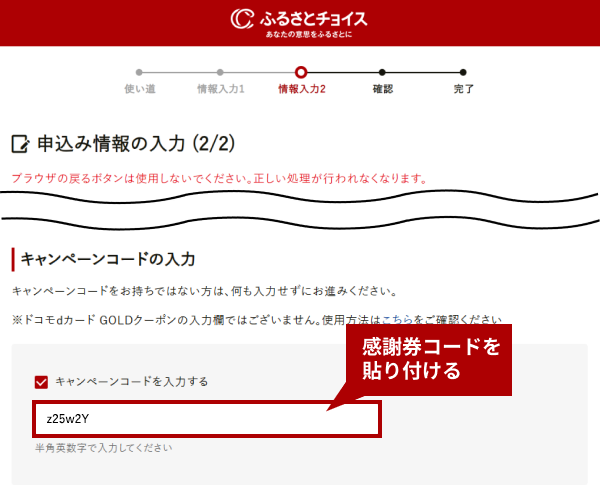This screenshot has height=496, width=600.
Task: Click the 情報入力1 step circle
Action: 220,72
